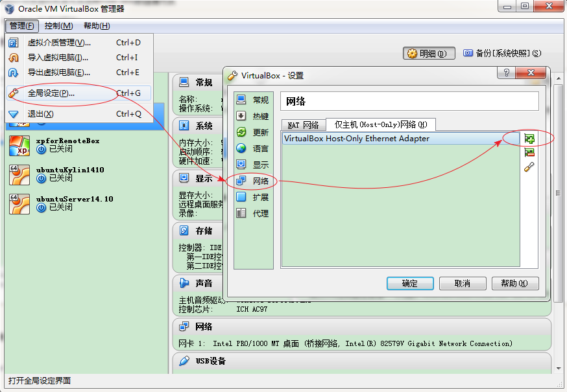This screenshot has width=567, height=392.
Task: Add a new host-only network adapter
Action: [529, 139]
